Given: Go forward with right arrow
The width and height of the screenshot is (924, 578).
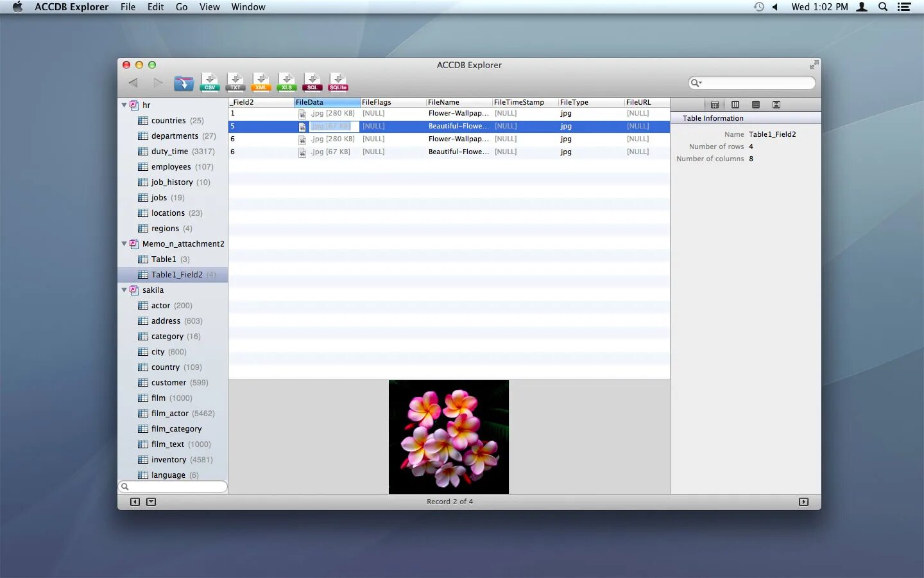Looking at the screenshot, I should pos(158,82).
